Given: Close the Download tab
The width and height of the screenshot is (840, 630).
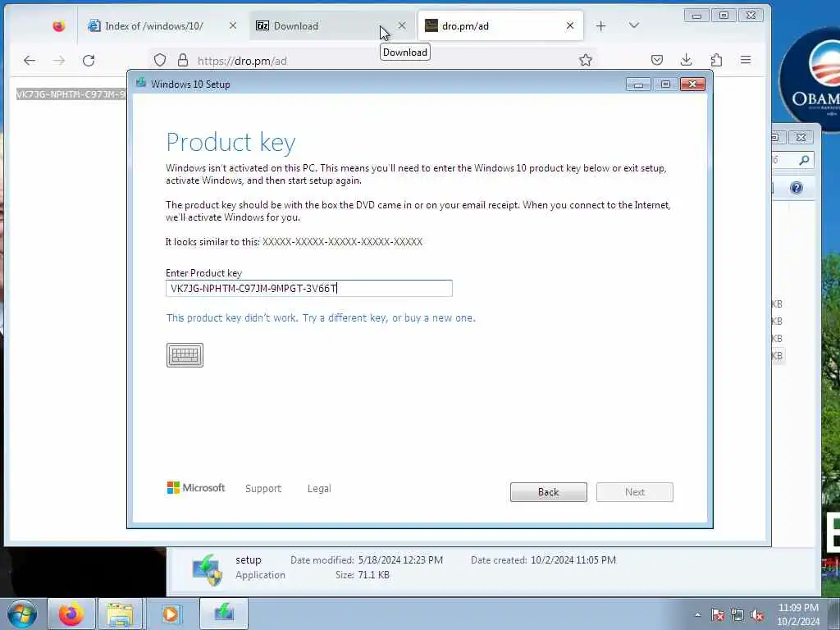Looking at the screenshot, I should (x=402, y=25).
